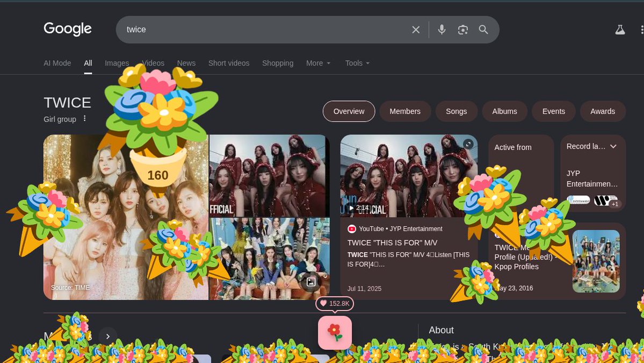Open Kpop Profiles thumbnail image
Image resolution: width=644 pixels, height=363 pixels.
pyautogui.click(x=596, y=261)
